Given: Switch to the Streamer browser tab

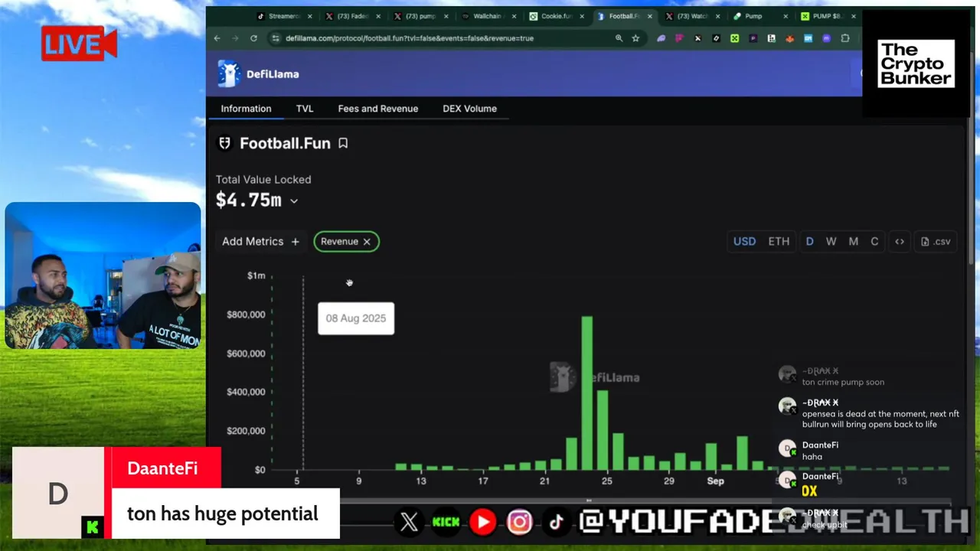Looking at the screenshot, I should point(284,16).
